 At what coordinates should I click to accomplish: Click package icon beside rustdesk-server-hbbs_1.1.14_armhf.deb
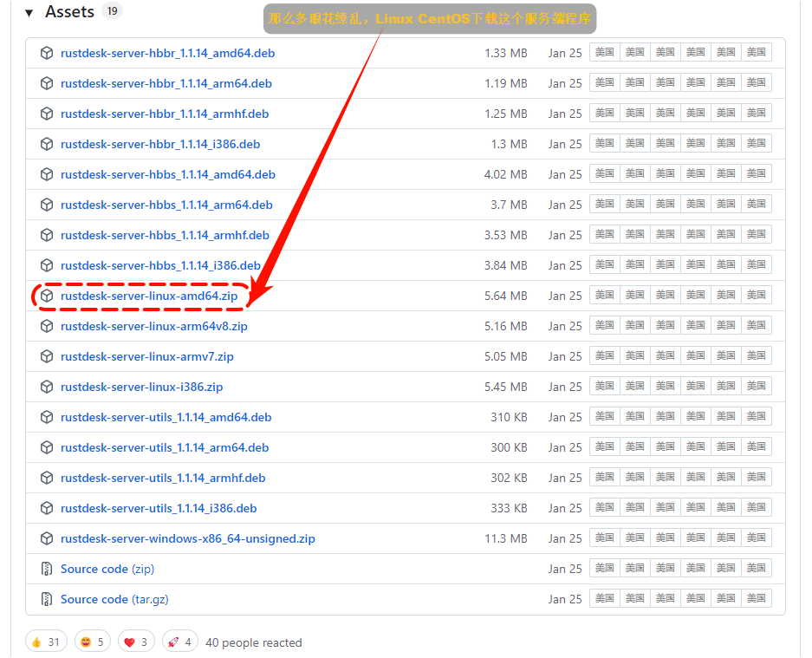(47, 235)
